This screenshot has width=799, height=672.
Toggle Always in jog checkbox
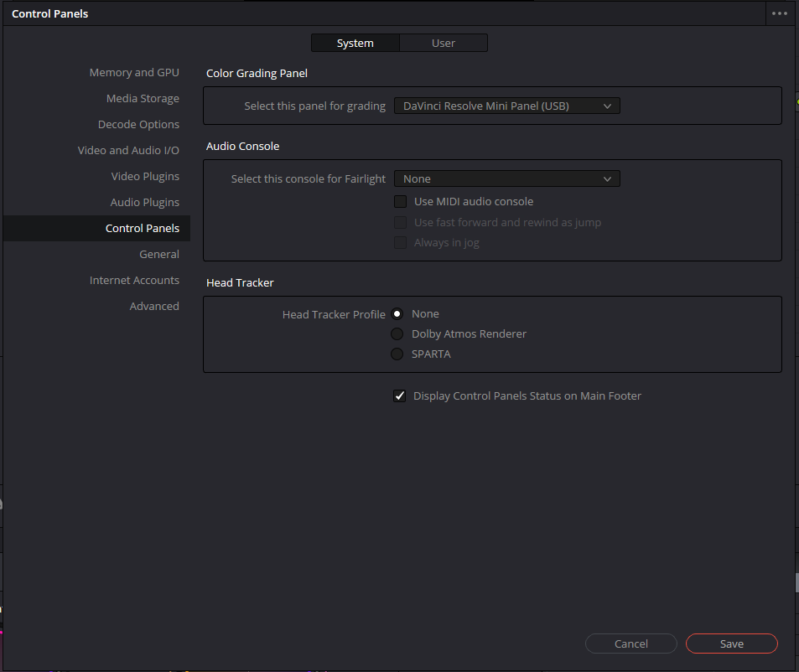[x=401, y=243]
